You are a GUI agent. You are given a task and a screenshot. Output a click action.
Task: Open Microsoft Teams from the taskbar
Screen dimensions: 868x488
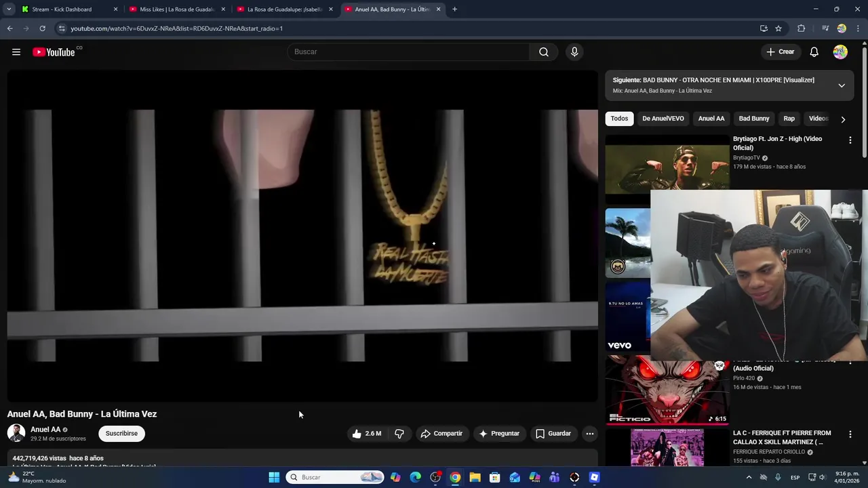tap(555, 477)
